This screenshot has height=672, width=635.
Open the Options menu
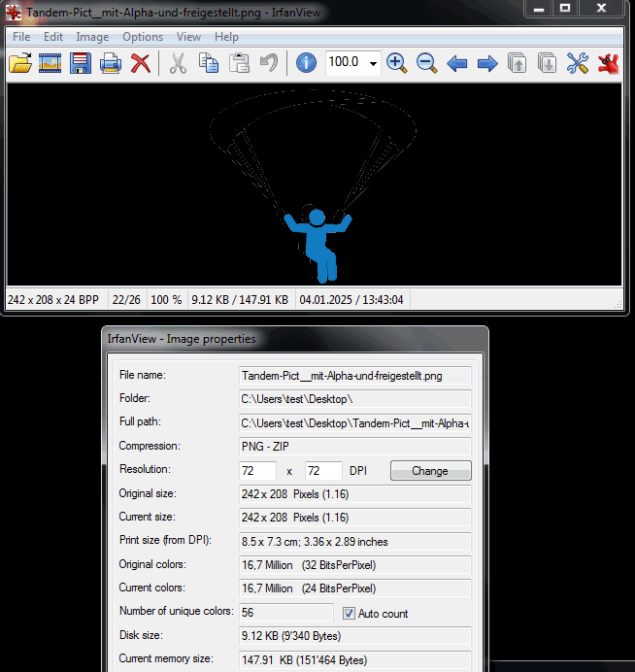(x=143, y=37)
